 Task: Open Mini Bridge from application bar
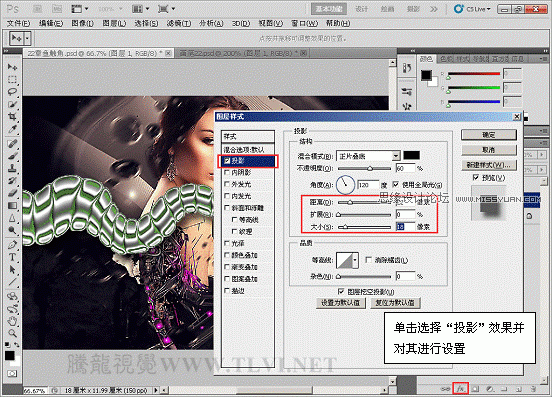[x=57, y=9]
